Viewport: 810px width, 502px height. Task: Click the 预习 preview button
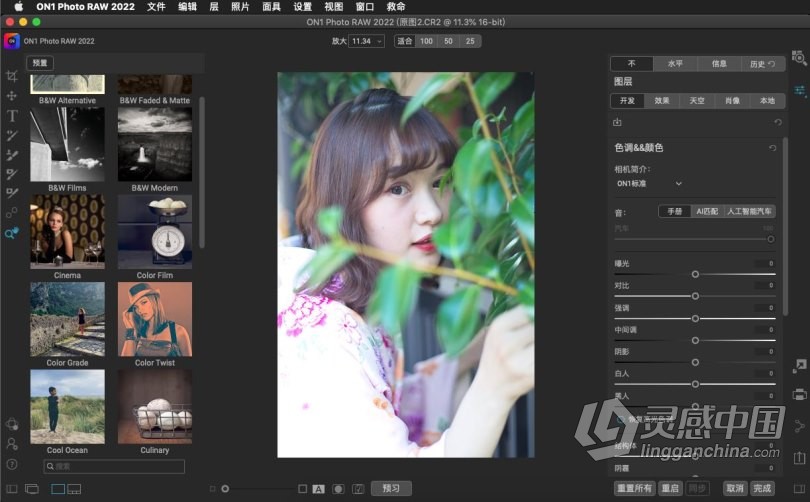(391, 489)
